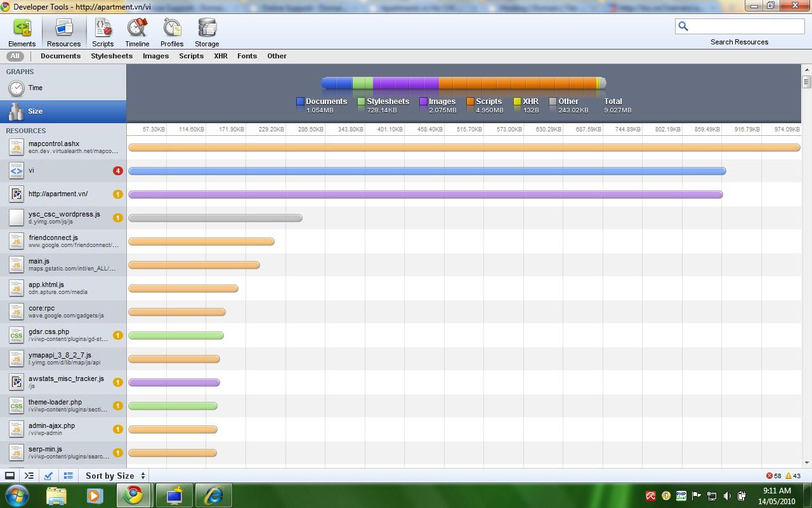Toggle the console drawer icon in status bar
Screen dimensions: 812x508
(x=10, y=476)
